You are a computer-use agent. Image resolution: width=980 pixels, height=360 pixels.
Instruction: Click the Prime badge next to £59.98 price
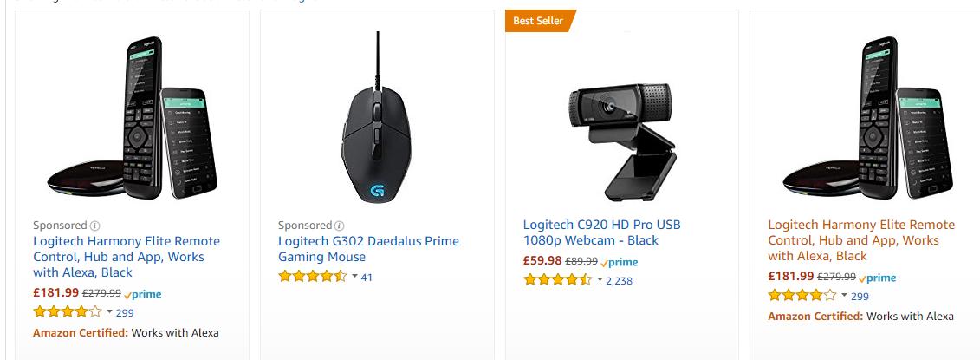click(x=619, y=262)
